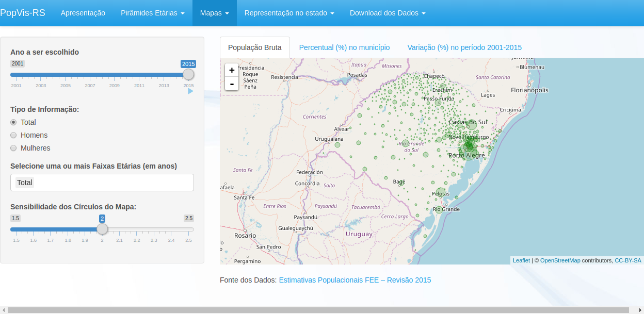The height and width of the screenshot is (314, 644).
Task: Click the circle sensitivity slider handle
Action: 102,229
